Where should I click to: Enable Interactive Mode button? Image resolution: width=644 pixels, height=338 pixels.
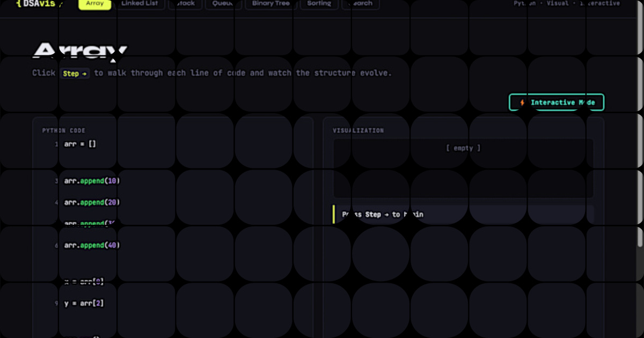[557, 102]
